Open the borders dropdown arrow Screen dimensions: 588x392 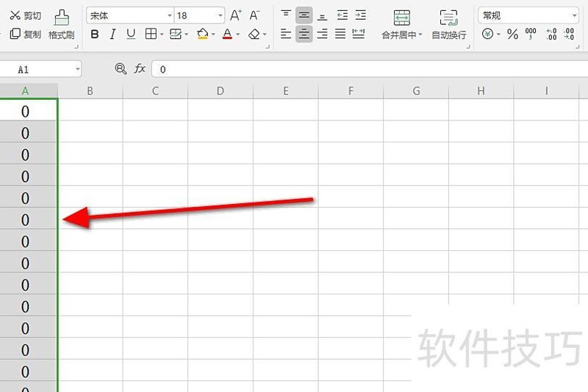[x=162, y=35]
